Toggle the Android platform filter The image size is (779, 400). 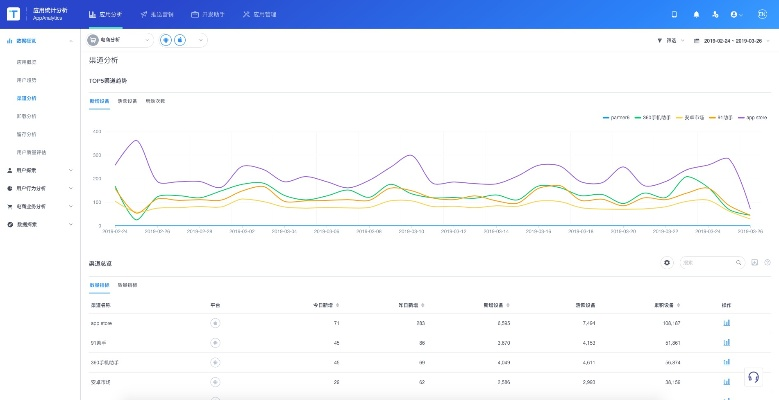(165, 40)
